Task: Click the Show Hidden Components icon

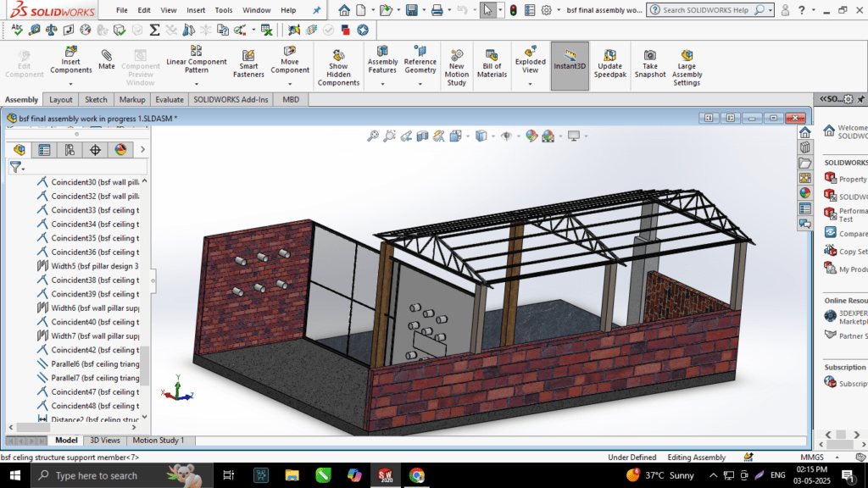Action: 338,66
